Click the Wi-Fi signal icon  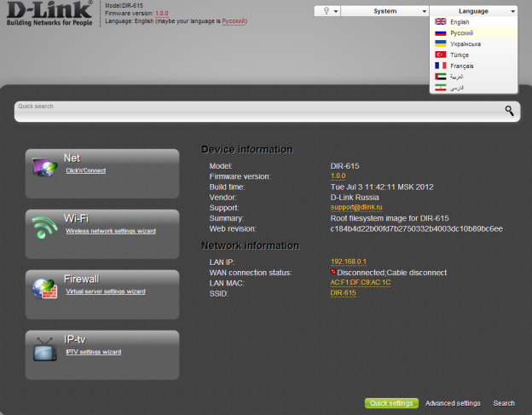point(44,228)
